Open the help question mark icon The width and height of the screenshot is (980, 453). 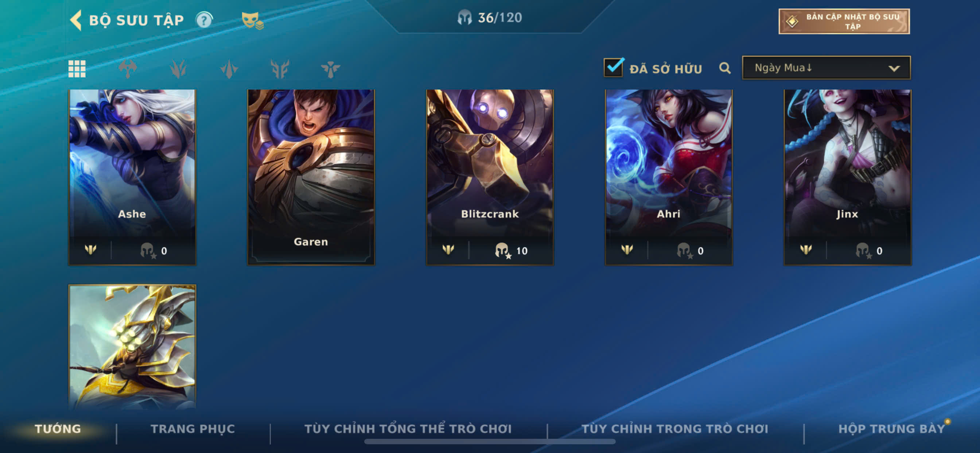coord(204,20)
